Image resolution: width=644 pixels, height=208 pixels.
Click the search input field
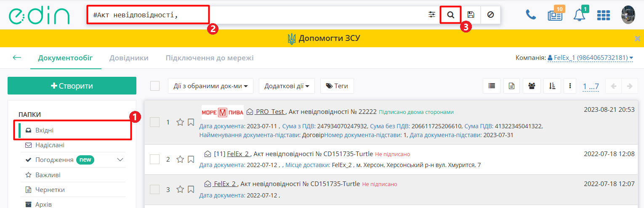click(x=255, y=15)
